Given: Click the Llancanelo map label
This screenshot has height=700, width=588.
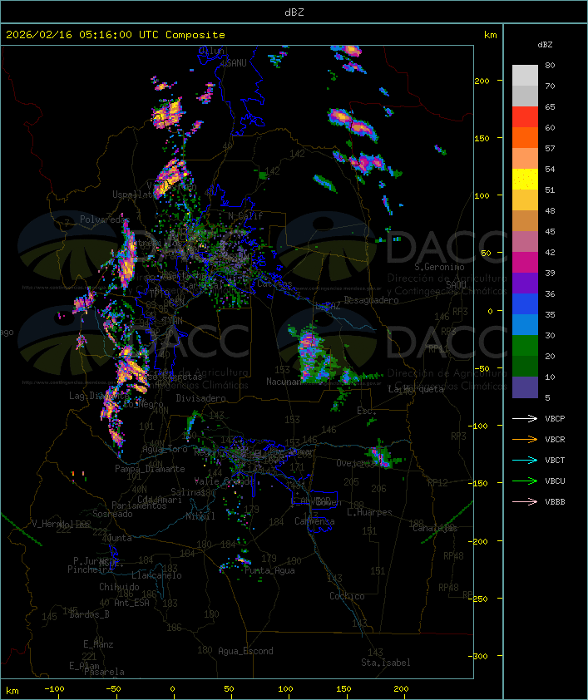Looking at the screenshot, I should click(x=156, y=575).
